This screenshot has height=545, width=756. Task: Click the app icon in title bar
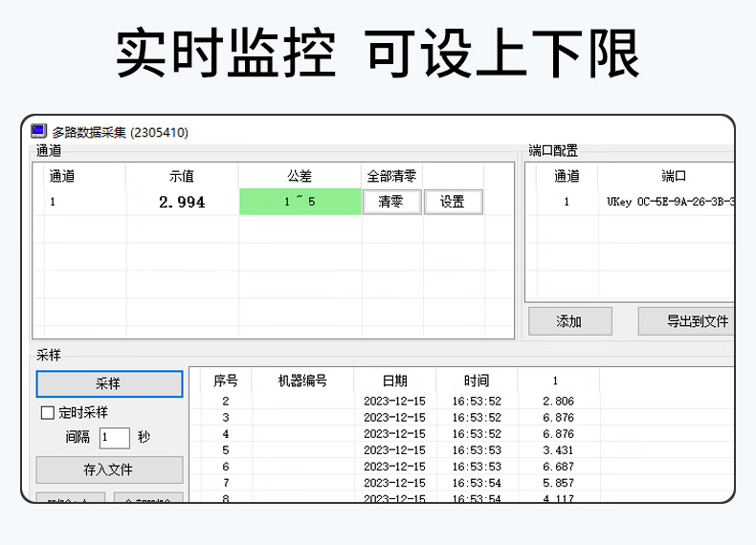pyautogui.click(x=39, y=132)
